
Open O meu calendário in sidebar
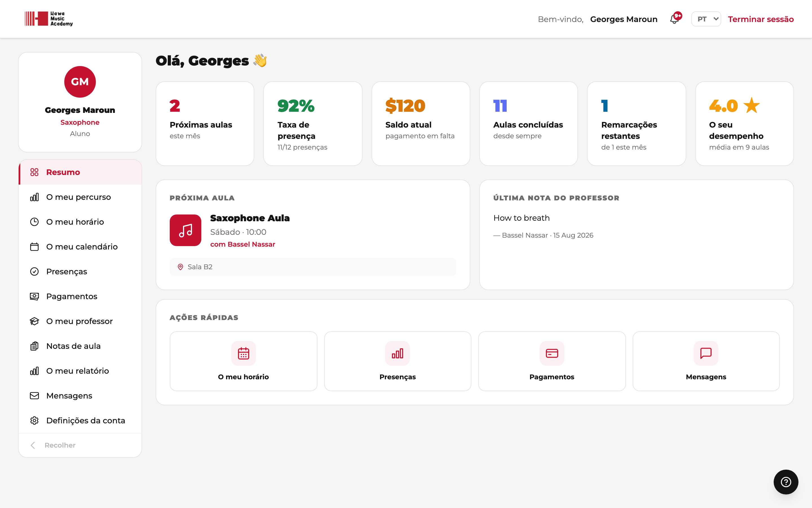tap(80, 247)
